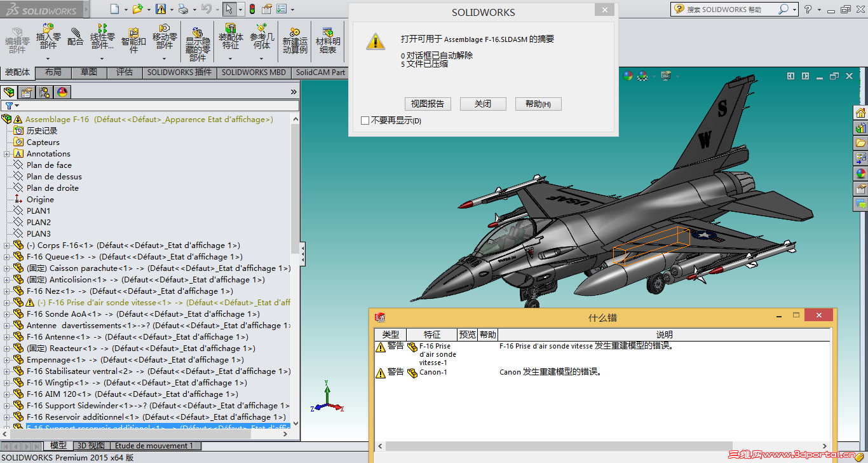
Task: Open the File Explorer task pane folder icon
Action: pos(861,143)
